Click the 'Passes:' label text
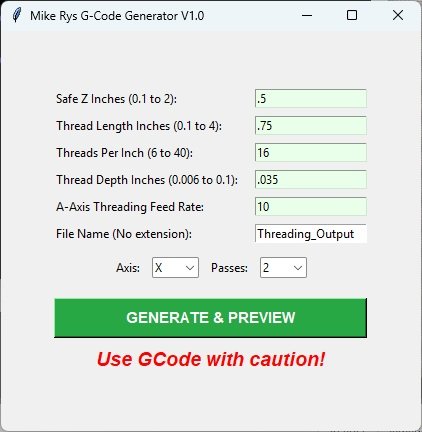The width and height of the screenshot is (422, 432). pyautogui.click(x=229, y=268)
